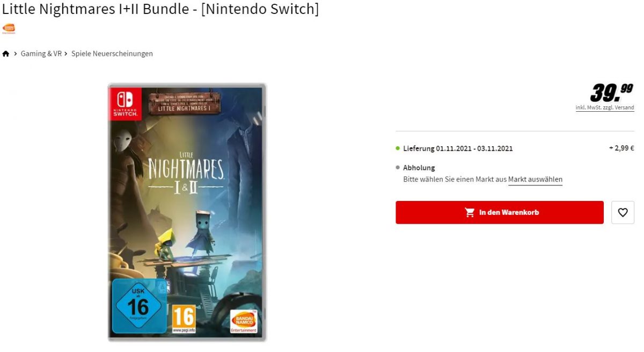Open the Markt auswählen link
The width and height of the screenshot is (644, 352).
point(535,179)
